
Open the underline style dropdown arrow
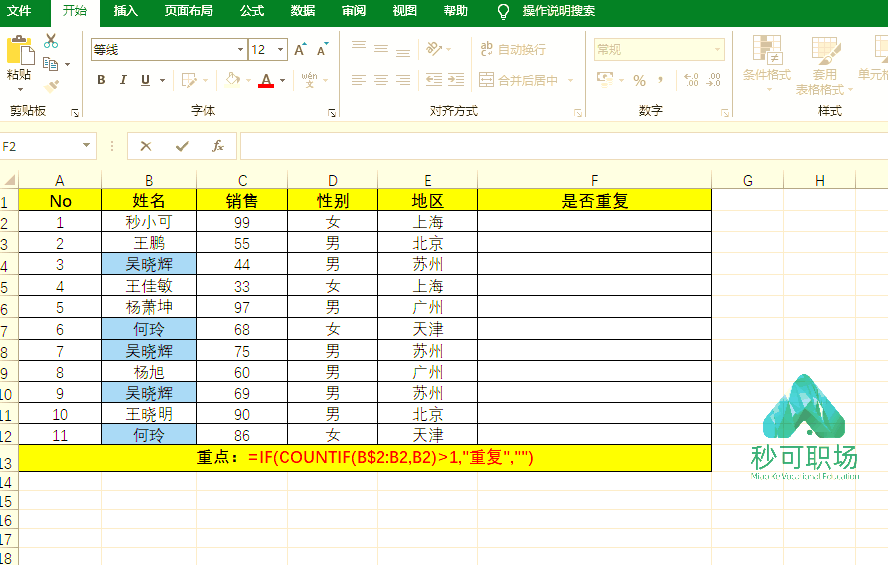(163, 80)
